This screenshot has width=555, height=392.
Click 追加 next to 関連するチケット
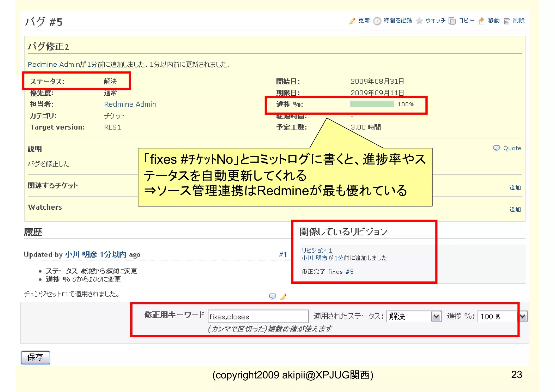tap(515, 188)
